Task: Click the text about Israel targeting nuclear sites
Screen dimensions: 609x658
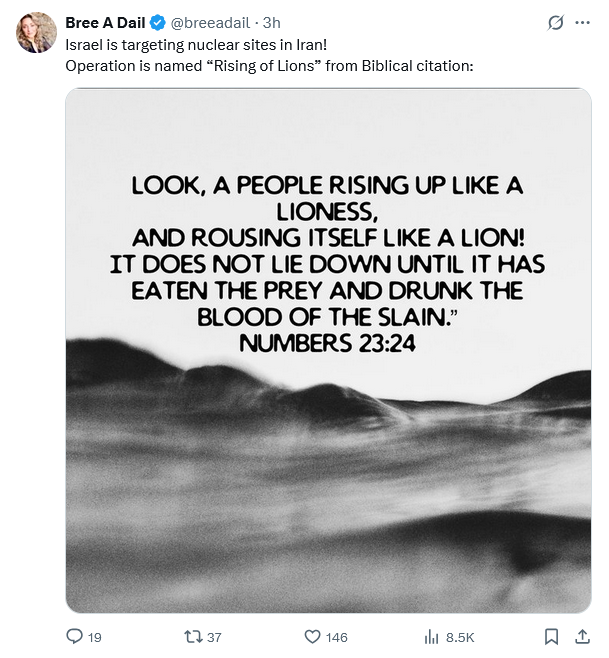Action: pos(196,46)
